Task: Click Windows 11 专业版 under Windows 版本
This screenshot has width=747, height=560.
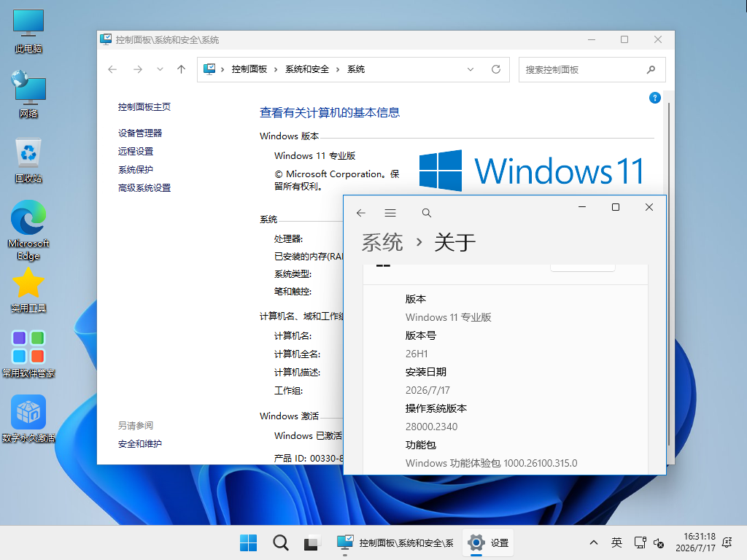Action: [x=315, y=156]
